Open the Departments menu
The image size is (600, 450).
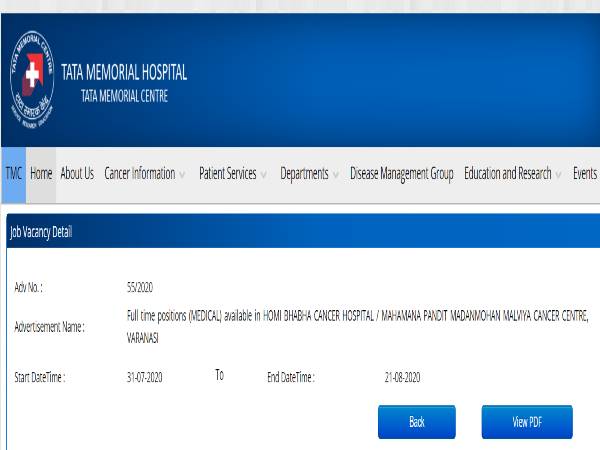click(304, 174)
